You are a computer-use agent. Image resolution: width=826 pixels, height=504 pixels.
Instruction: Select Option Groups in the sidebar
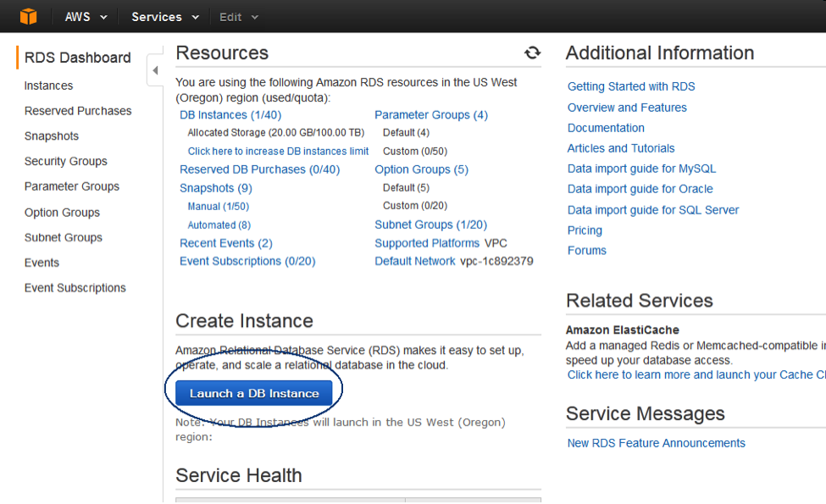(x=62, y=213)
